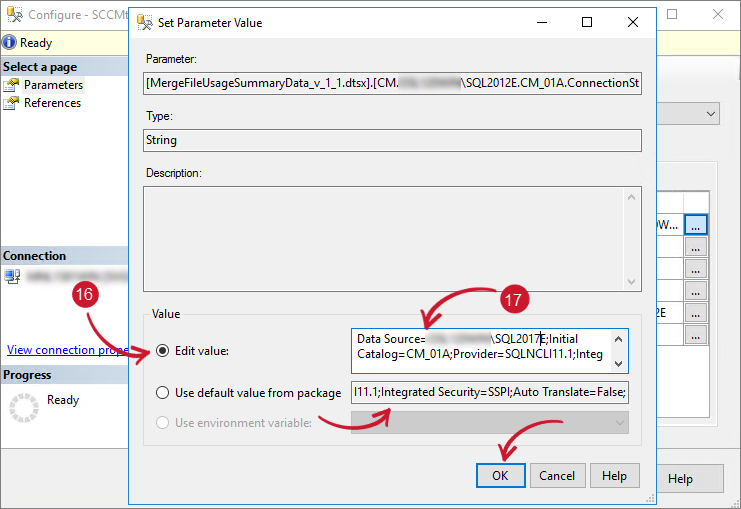Open References page in Configure window
Viewport: 741px width, 509px height.
point(52,103)
